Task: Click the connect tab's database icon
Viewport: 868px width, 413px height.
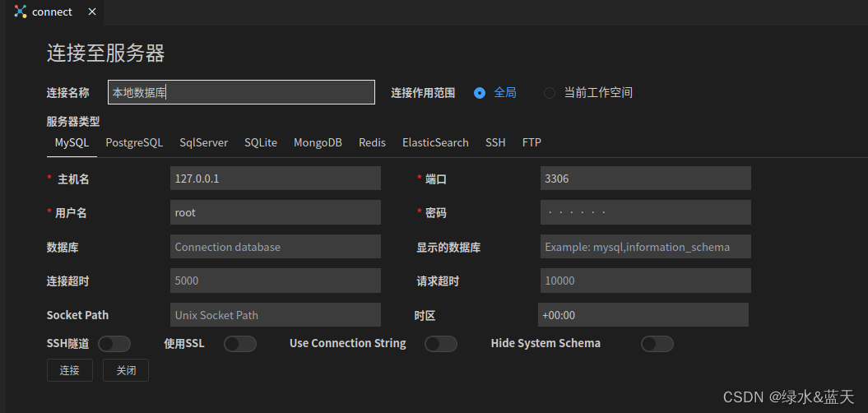Action: 20,11
